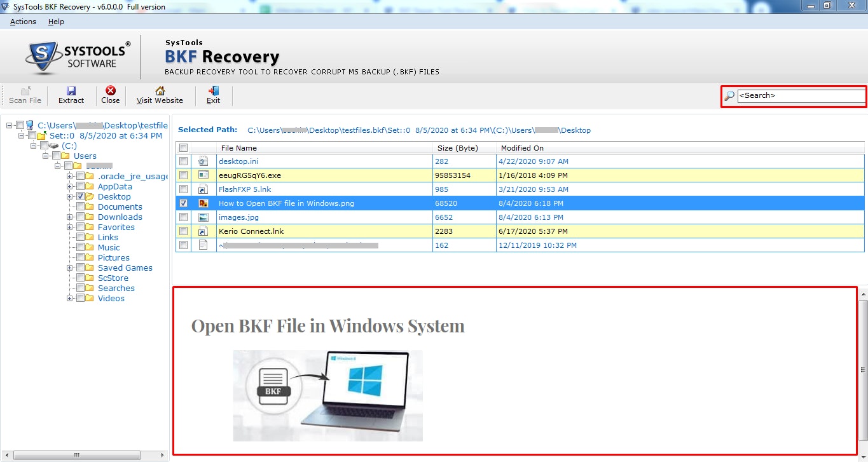Click the Users folder icon

coord(66,156)
